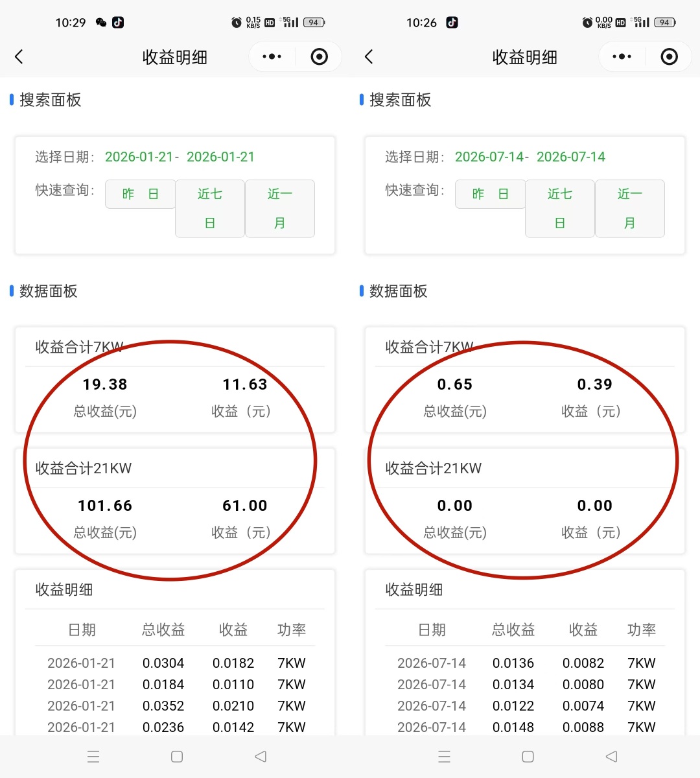Tap the mini-program close circle on the left screen
The height and width of the screenshot is (778, 700).
click(x=320, y=57)
